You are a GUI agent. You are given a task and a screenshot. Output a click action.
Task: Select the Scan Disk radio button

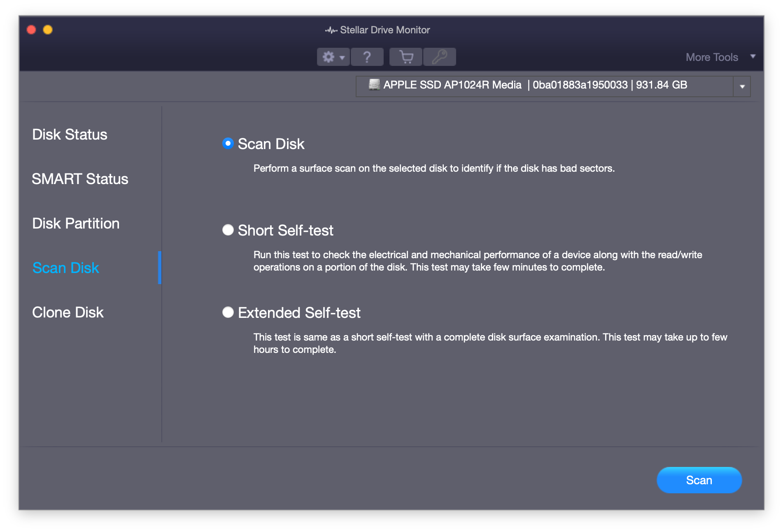pyautogui.click(x=227, y=144)
